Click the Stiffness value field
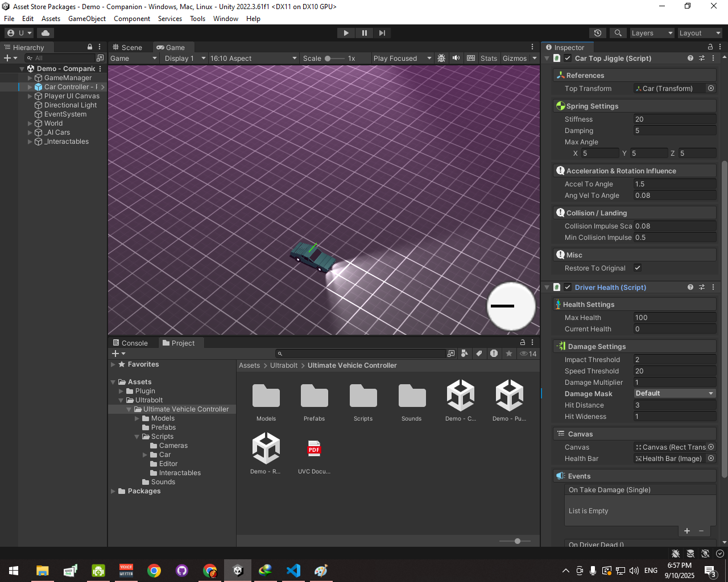Image resolution: width=728 pixels, height=582 pixels. pyautogui.click(x=675, y=119)
